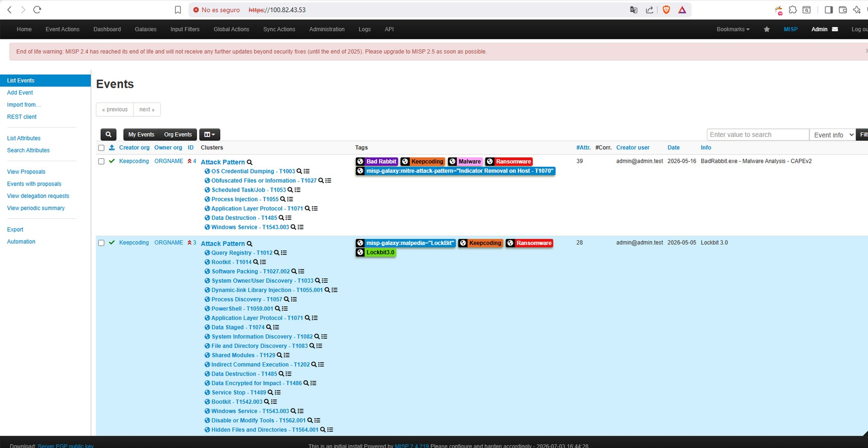Open the Brave Rewards triangle icon
The width and height of the screenshot is (868, 448).
(682, 10)
